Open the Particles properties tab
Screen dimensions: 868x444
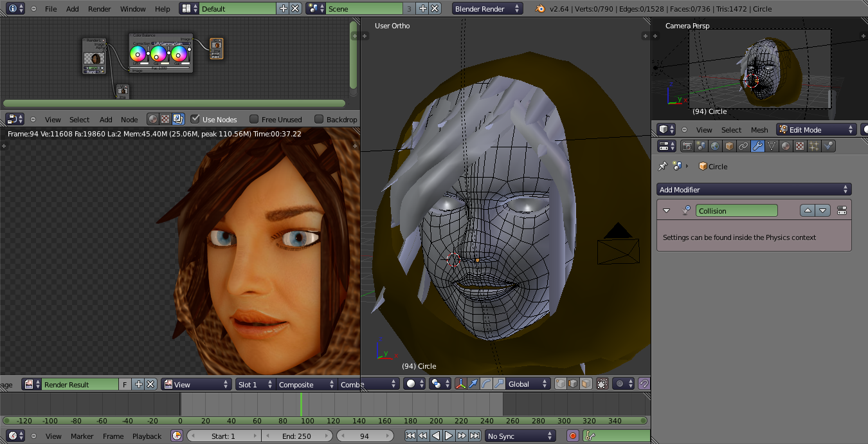(814, 146)
